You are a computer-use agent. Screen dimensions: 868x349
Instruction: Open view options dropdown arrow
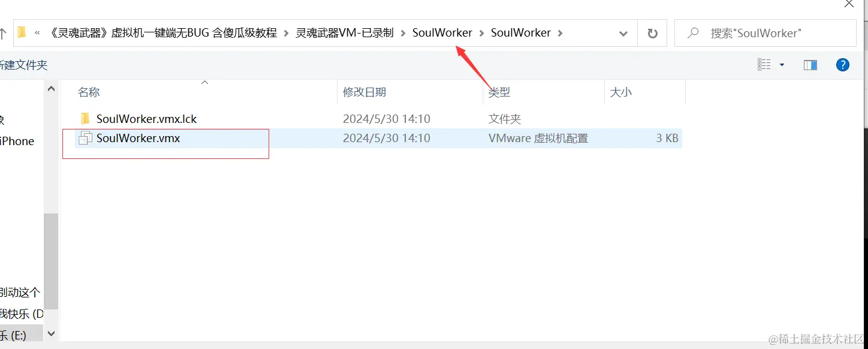782,65
